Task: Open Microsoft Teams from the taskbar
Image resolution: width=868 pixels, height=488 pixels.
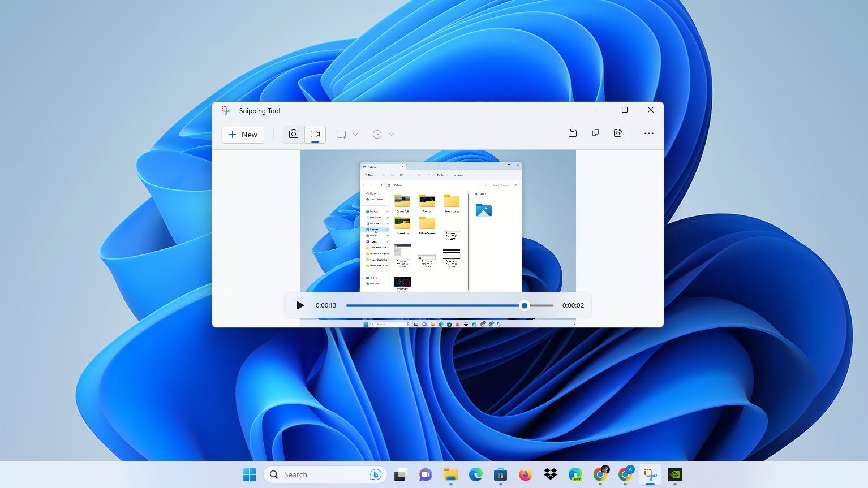Action: pyautogui.click(x=426, y=474)
